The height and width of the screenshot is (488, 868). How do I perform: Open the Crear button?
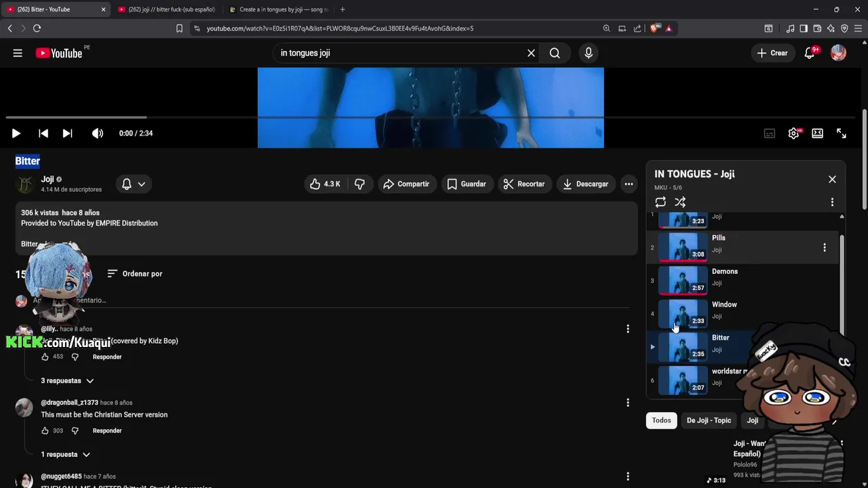772,53
